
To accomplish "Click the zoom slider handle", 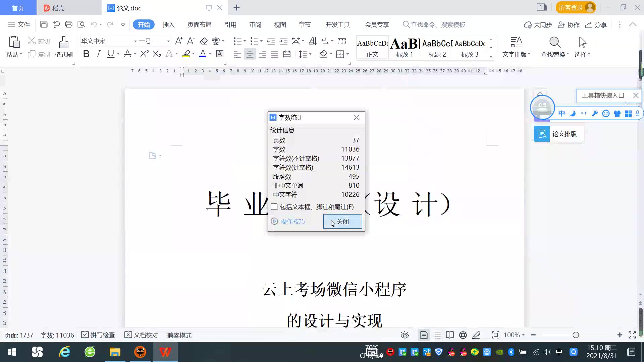I will 576,335.
